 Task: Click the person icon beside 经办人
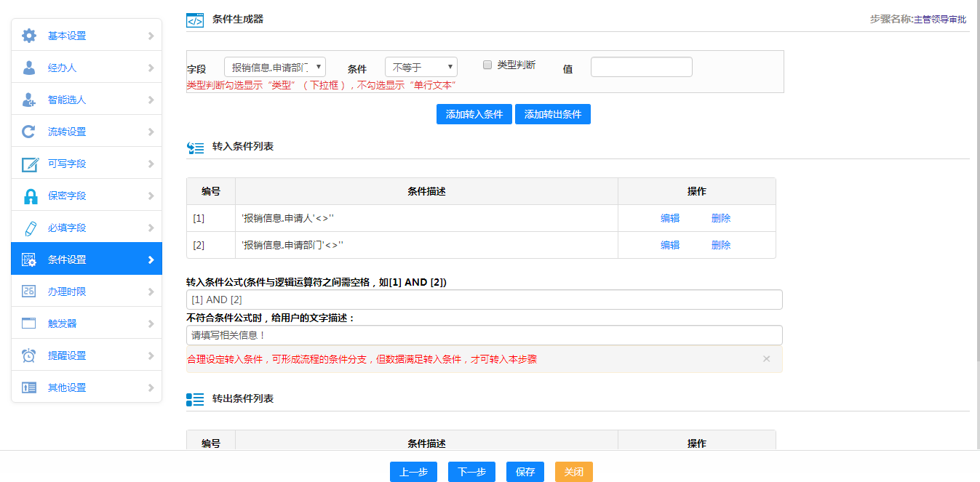[29, 68]
